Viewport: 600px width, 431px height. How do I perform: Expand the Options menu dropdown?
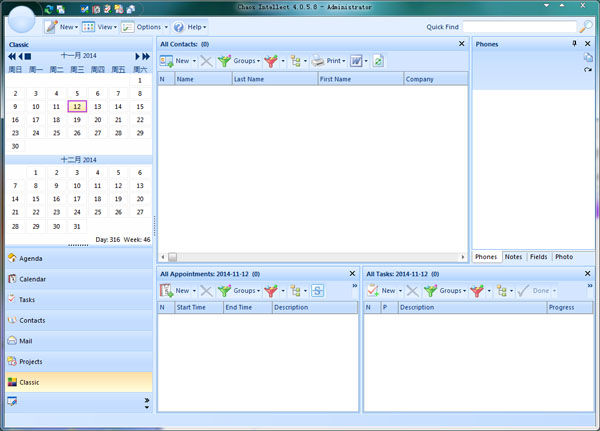click(x=165, y=27)
